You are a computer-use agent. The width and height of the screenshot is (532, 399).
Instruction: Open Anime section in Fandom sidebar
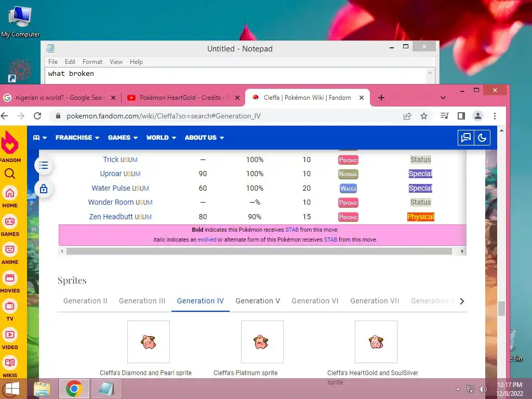10,254
